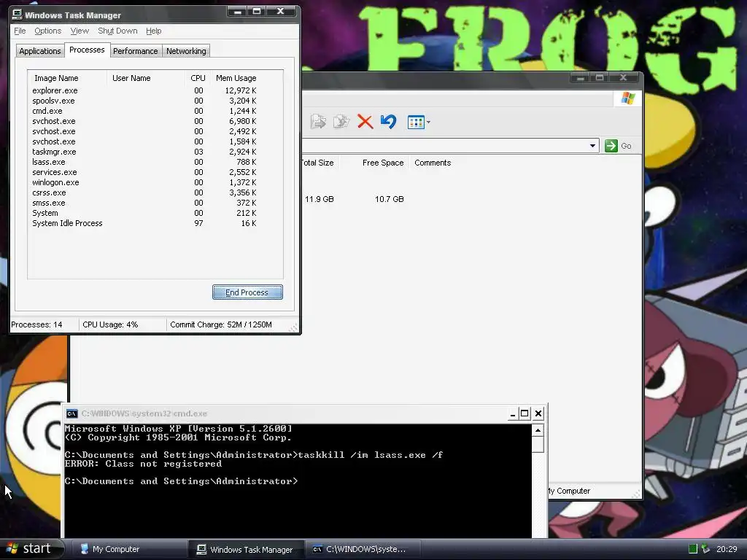Switch to My Computer taskbar button
The height and width of the screenshot is (560, 747).
click(128, 549)
